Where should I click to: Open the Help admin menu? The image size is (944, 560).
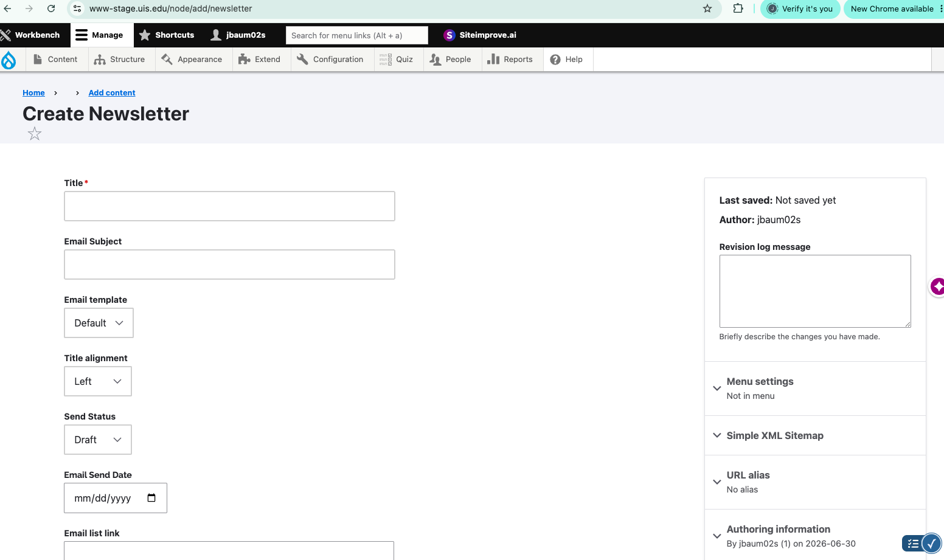(567, 60)
